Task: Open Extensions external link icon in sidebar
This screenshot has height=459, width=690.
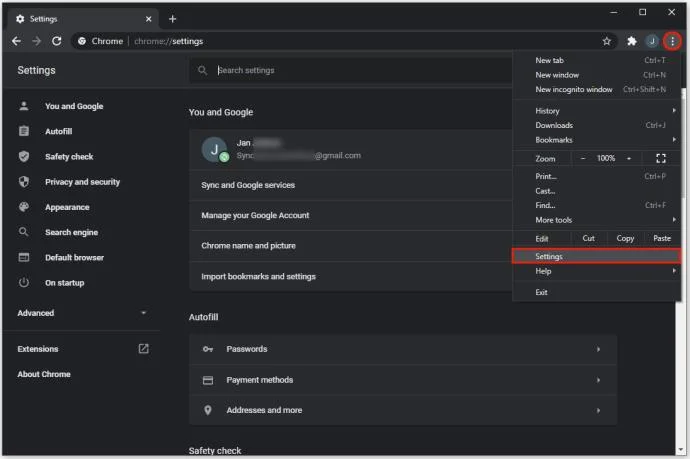Action: tap(143, 349)
